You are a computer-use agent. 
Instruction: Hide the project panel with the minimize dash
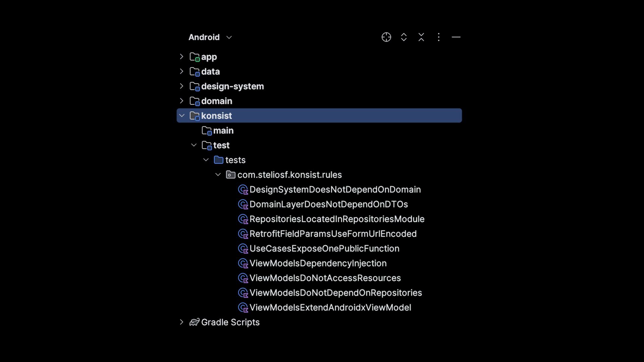point(456,37)
